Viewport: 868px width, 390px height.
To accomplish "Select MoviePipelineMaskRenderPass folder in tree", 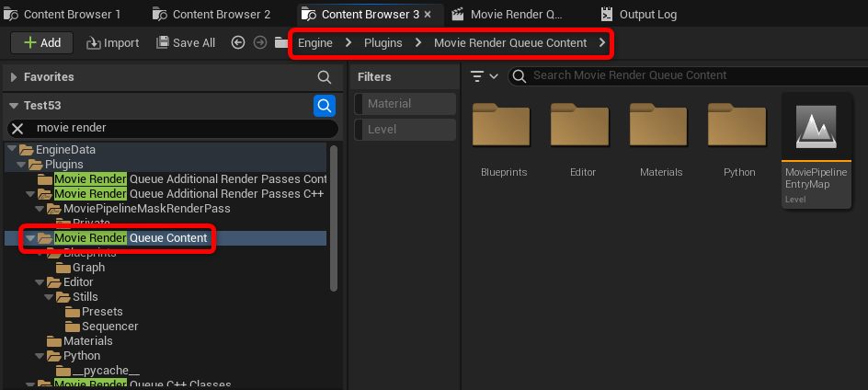I will point(147,209).
